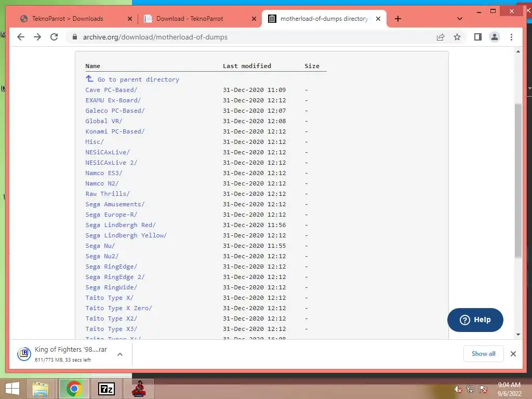Open the Chrome profile menu
Viewport: 532px width, 399px height.
tap(495, 37)
